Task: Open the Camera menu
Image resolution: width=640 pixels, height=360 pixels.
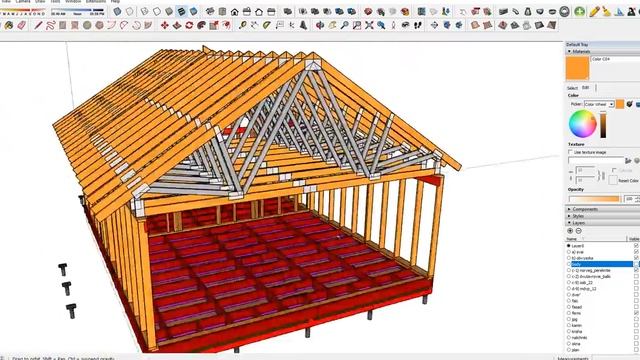Action: (x=23, y=1)
